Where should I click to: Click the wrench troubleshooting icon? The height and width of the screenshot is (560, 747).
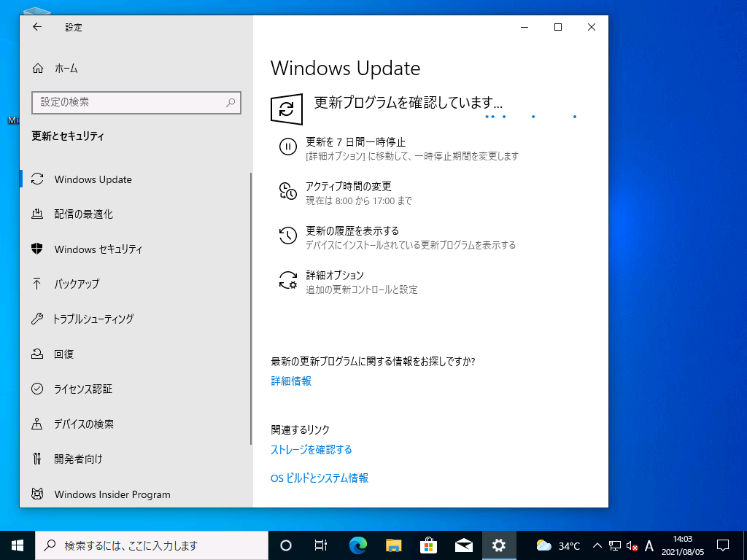coord(37,319)
